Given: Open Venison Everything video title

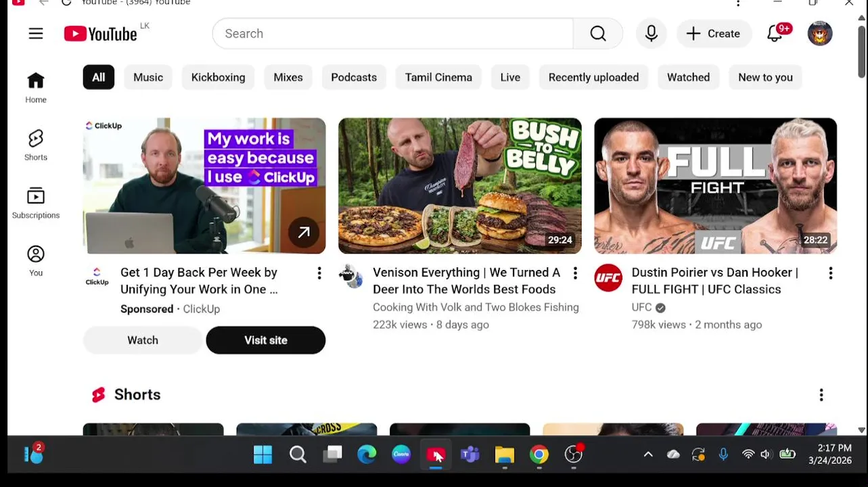Looking at the screenshot, I should point(467,281).
